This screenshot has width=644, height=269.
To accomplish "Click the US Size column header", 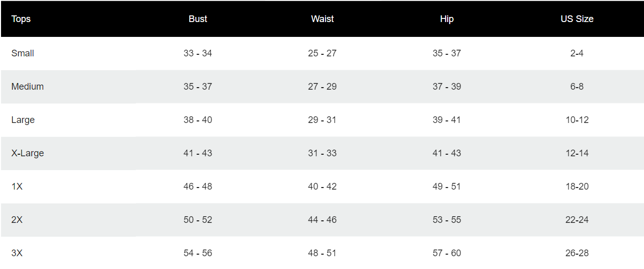I will pos(577,19).
